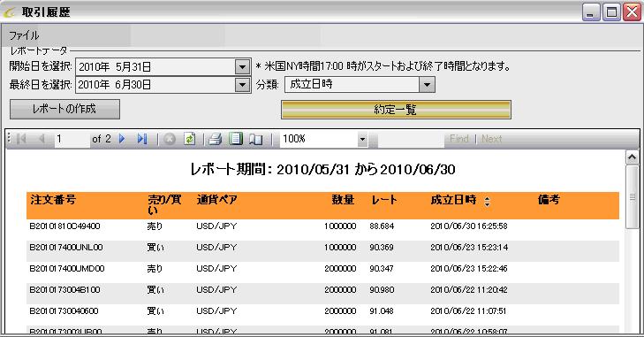644x337 pixels.
Task: Click the レポート期間 report title
Action: (322, 169)
